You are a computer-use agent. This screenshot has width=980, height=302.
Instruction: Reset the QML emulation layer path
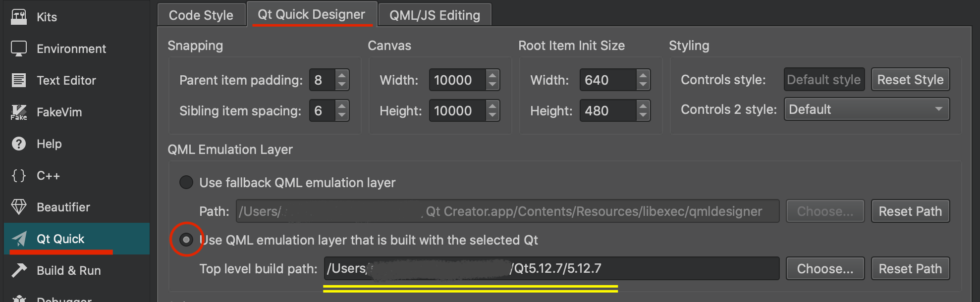coord(910,211)
